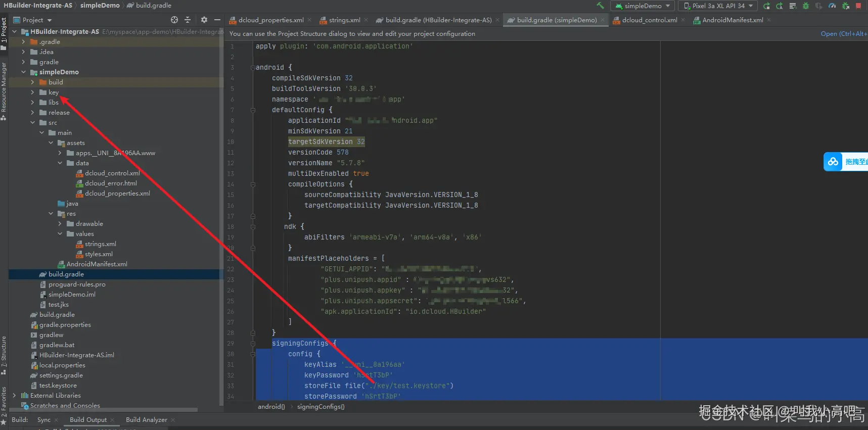Click Apply Changes and Restart Activity icon
This screenshot has height=430, width=868.
click(x=779, y=6)
